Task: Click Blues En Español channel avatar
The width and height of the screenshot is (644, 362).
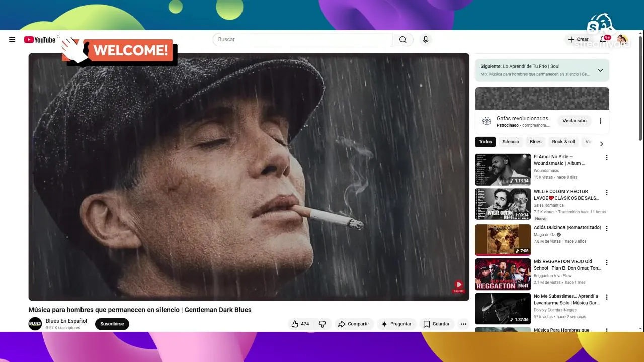Action: [x=35, y=324]
